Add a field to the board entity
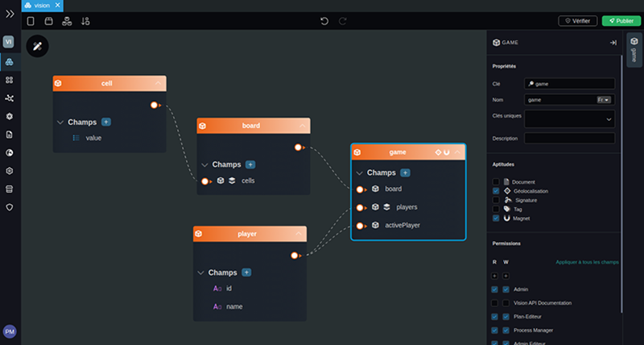 250,164
